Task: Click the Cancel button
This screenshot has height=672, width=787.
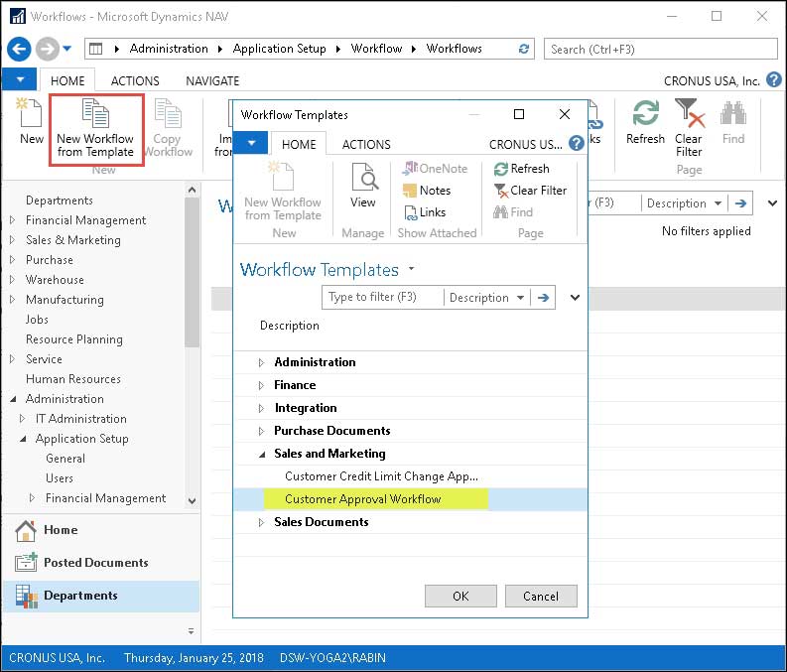Action: point(541,596)
